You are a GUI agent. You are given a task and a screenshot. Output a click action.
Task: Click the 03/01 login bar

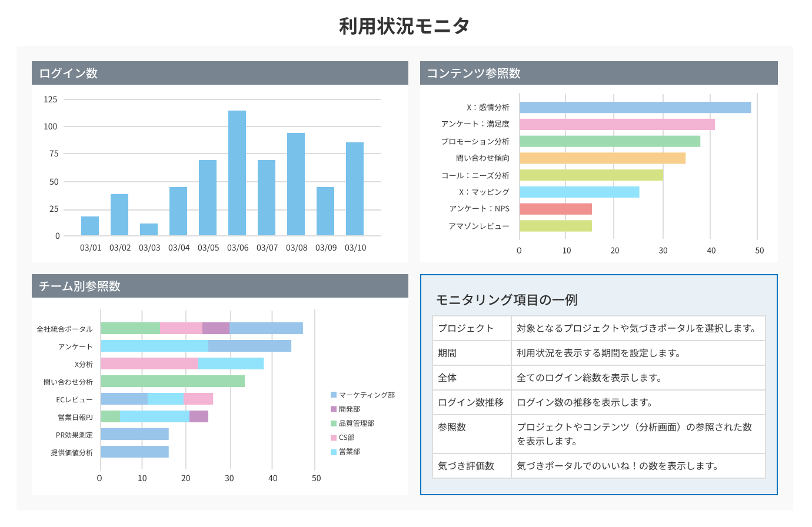coord(90,226)
